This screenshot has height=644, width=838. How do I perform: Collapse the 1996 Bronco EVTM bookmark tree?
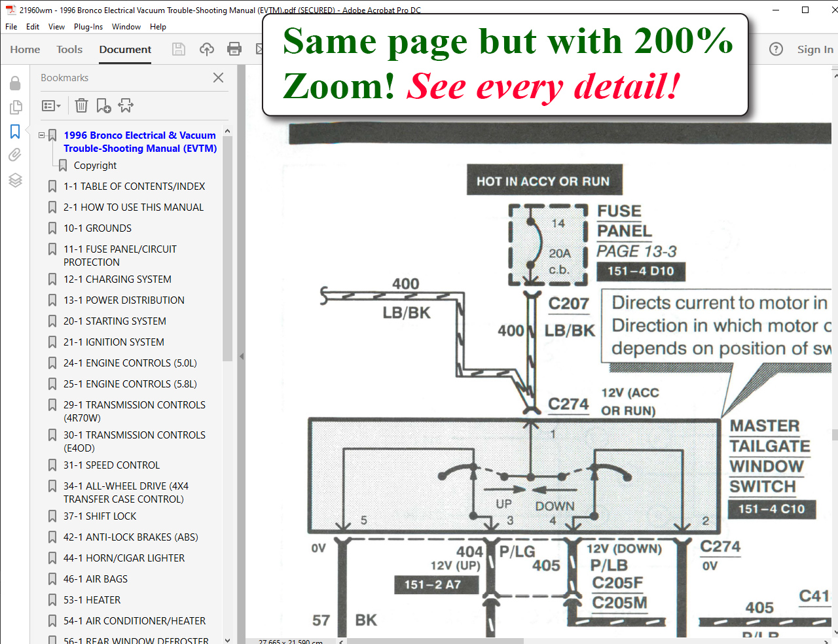pyautogui.click(x=41, y=135)
